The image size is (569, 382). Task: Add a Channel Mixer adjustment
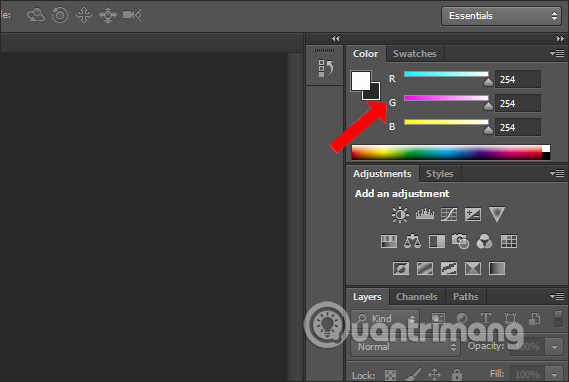(x=484, y=241)
